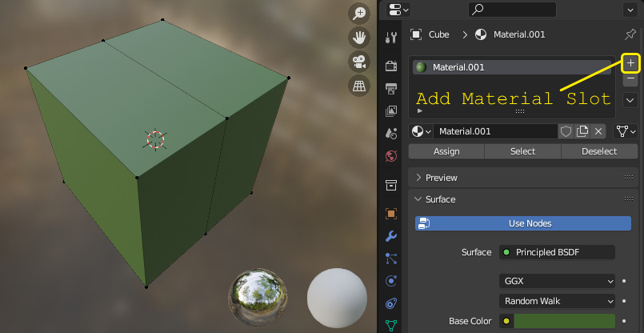Toggle fake user shield icon
Screen dimensions: 644x333
click(566, 131)
